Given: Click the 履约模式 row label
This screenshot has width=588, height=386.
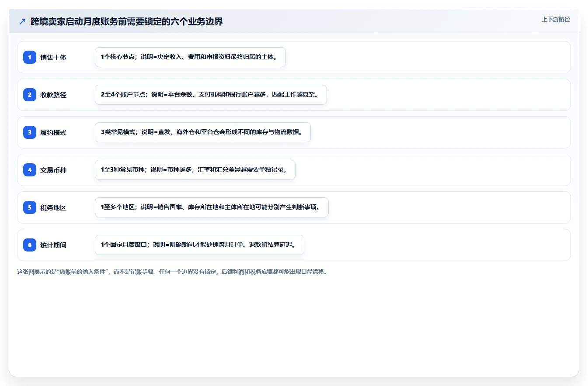Looking at the screenshot, I should 53,132.
